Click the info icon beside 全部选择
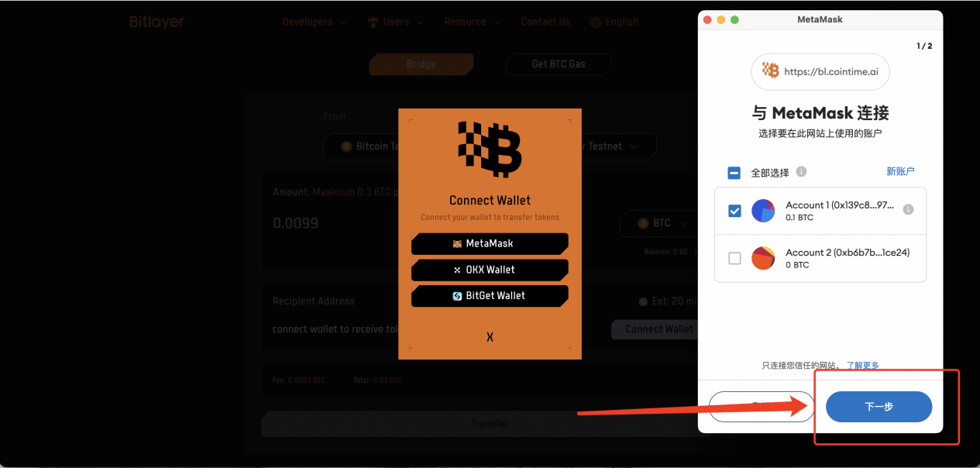980x468 pixels. click(x=802, y=172)
